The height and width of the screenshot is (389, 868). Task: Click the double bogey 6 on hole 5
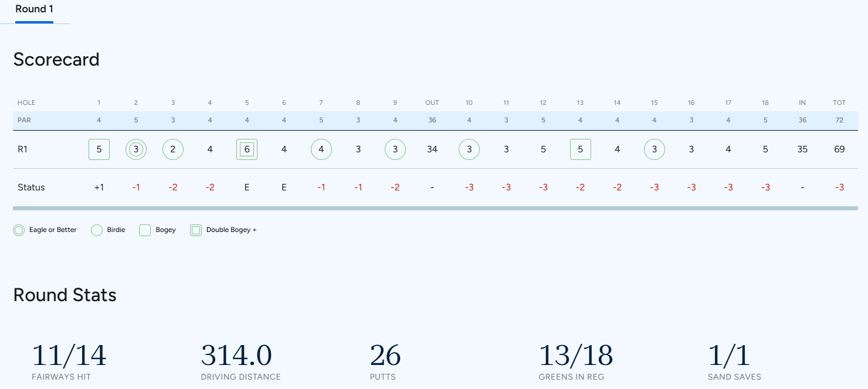pos(247,149)
